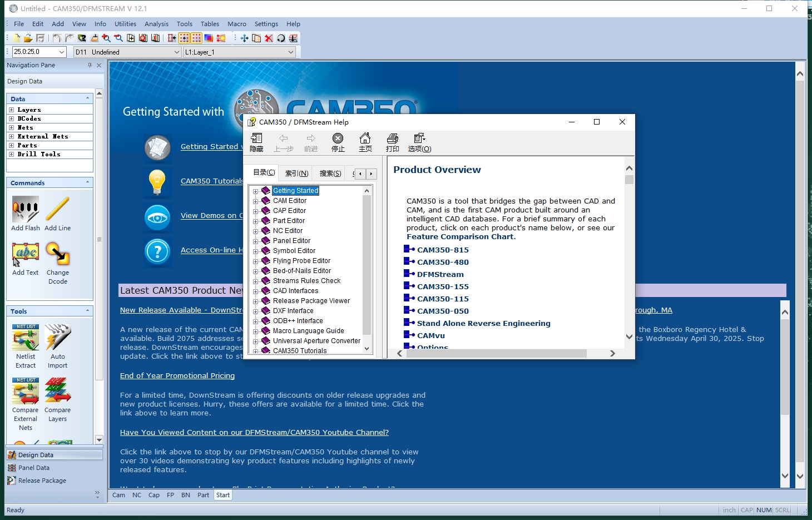Click the Home (主页) icon in Help window
The image size is (812, 520).
point(365,142)
